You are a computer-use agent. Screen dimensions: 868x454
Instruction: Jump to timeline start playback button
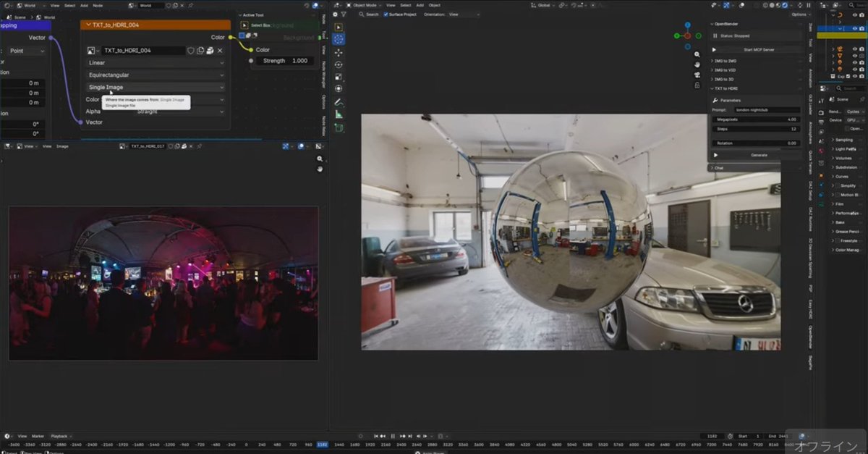pyautogui.click(x=375, y=436)
